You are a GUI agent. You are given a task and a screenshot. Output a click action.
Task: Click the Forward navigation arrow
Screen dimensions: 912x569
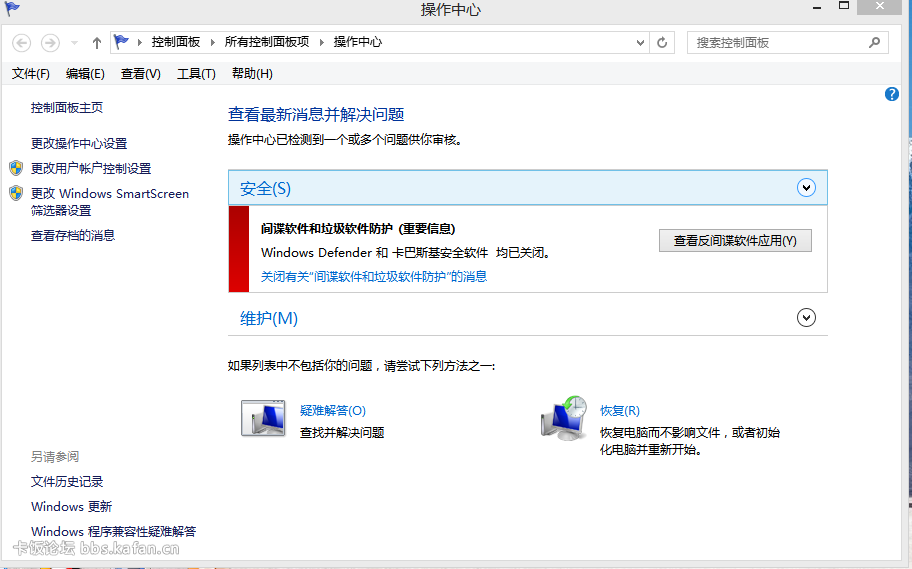(x=50, y=42)
